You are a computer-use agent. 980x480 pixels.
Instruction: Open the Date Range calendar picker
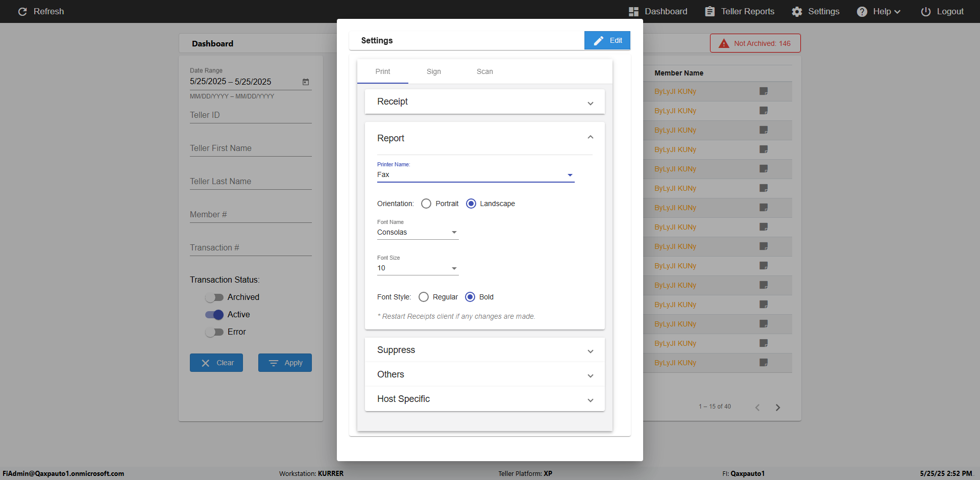point(306,82)
